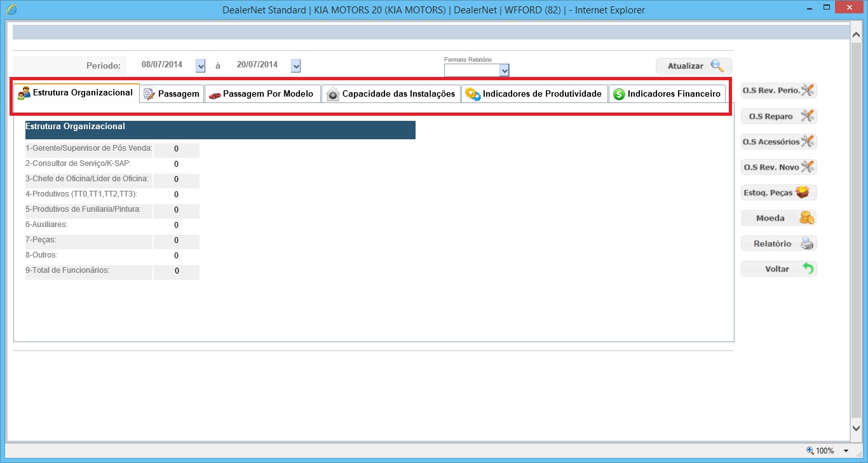Click the parts box icon on Estoq. Peças

click(x=803, y=192)
